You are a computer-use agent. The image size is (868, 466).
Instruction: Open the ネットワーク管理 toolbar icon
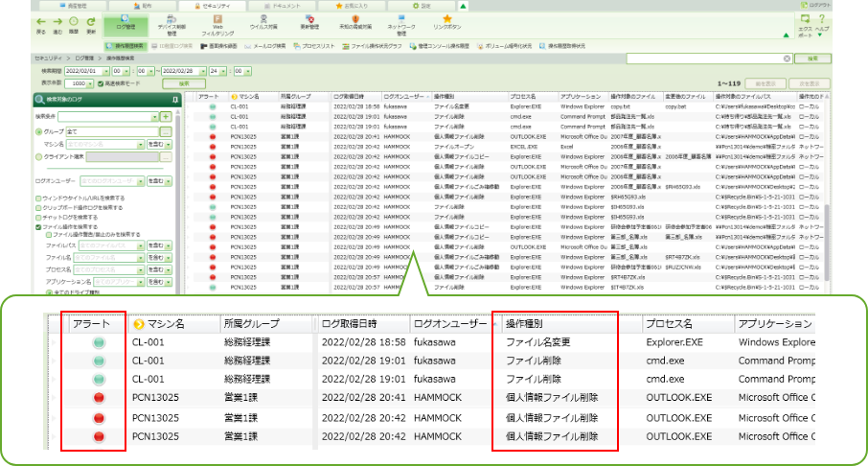401,26
